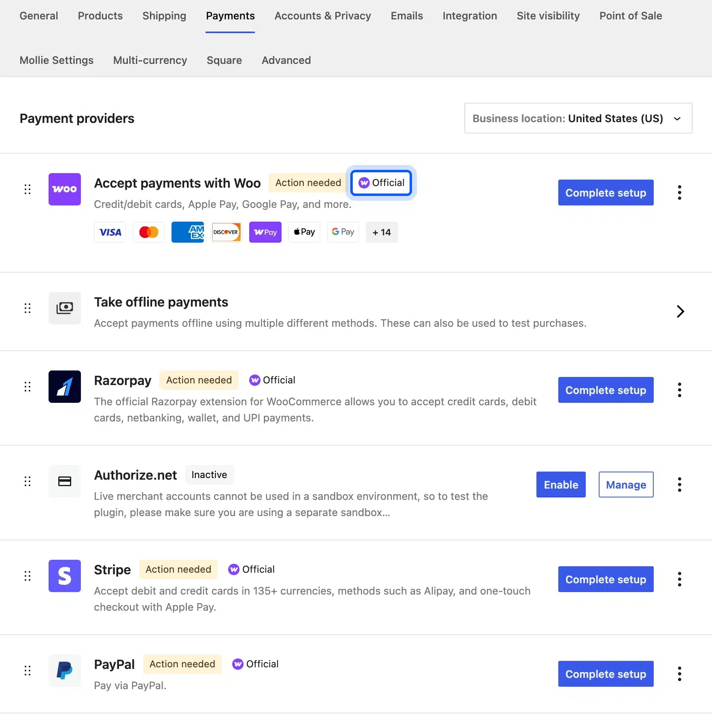Click Complete setup for Razorpay
Image resolution: width=712 pixels, height=728 pixels.
point(606,390)
